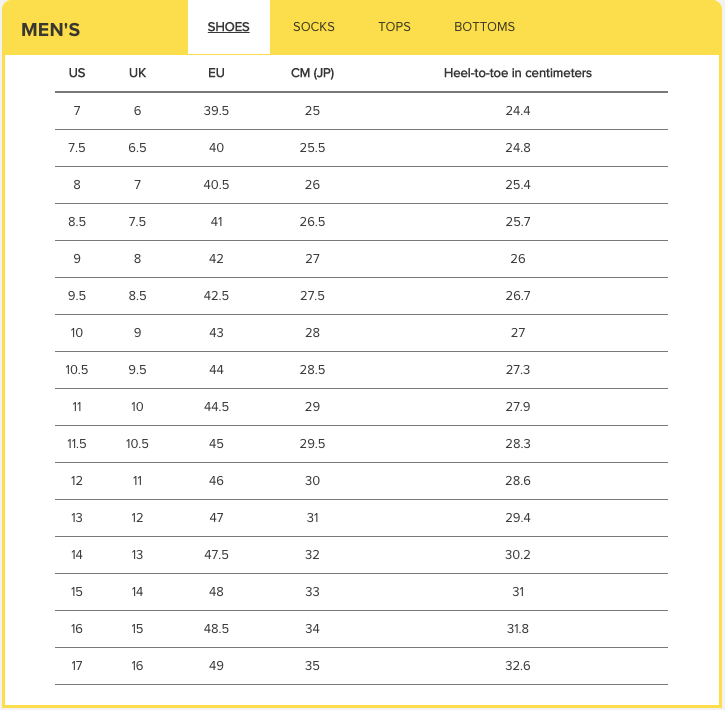Click the CM (JP) column header
The image size is (725, 710).
tap(312, 73)
